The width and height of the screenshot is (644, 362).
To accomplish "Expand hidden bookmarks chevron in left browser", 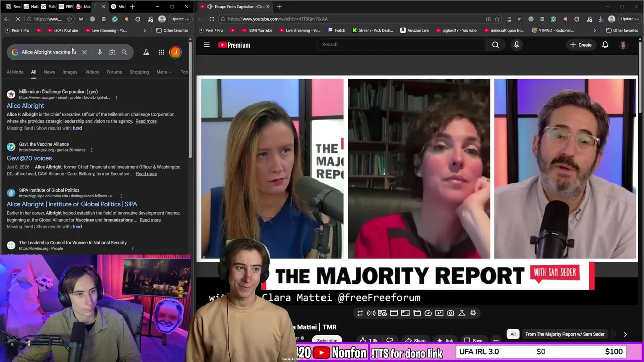I will [144, 30].
